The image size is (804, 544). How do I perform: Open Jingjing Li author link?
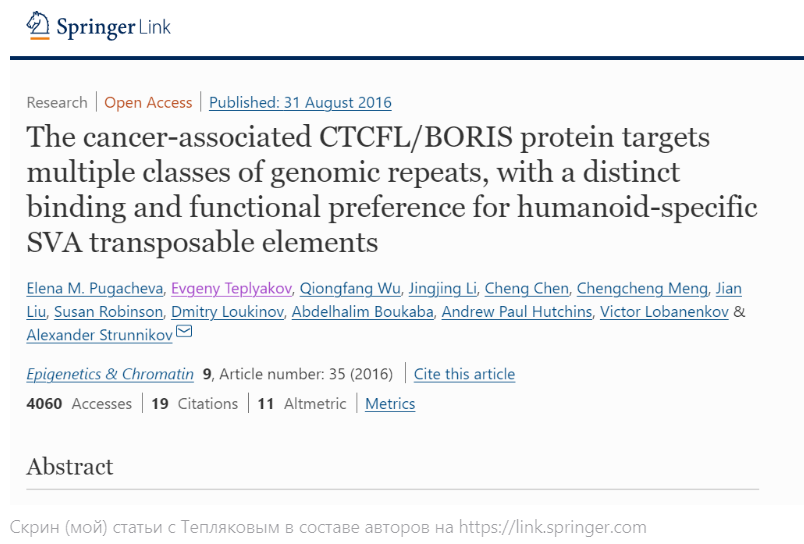443,288
